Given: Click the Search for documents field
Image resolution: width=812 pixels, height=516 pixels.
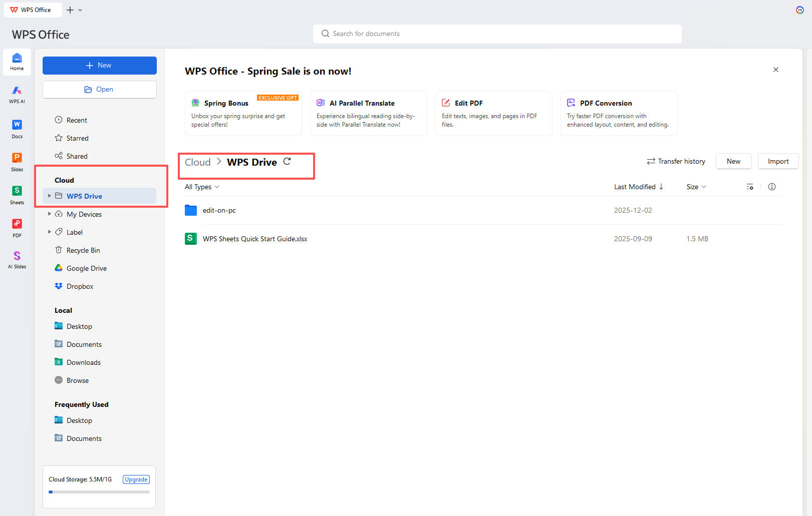Looking at the screenshot, I should pos(497,34).
